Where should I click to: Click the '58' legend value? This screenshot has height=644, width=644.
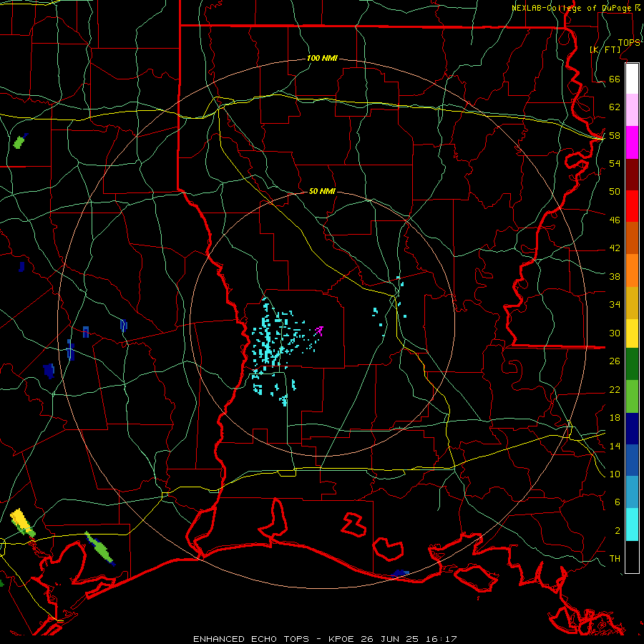615,135
